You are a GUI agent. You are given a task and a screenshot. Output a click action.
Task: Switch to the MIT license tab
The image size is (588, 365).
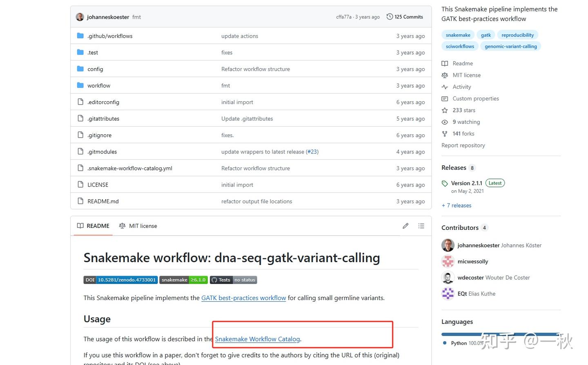(138, 226)
